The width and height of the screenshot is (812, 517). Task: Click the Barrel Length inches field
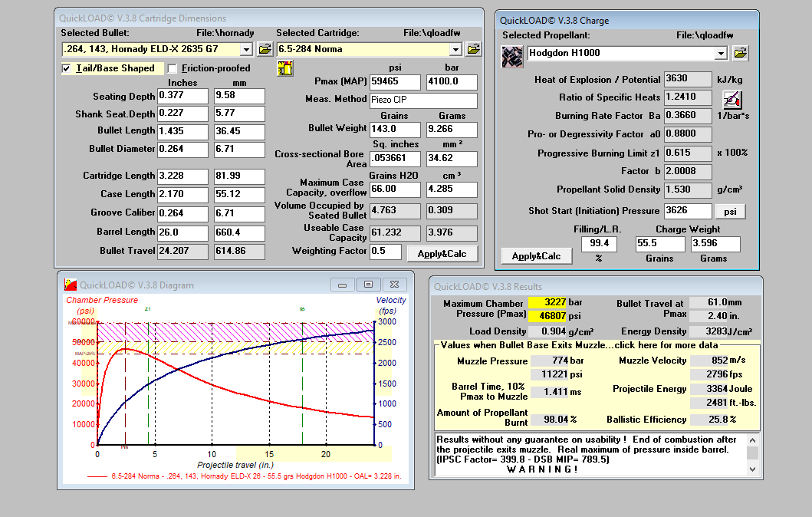[x=182, y=232]
